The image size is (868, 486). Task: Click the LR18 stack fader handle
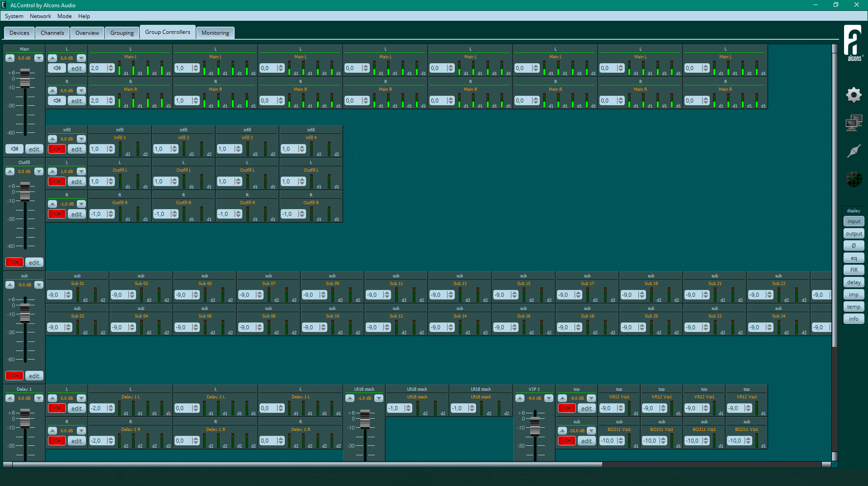pos(365,419)
